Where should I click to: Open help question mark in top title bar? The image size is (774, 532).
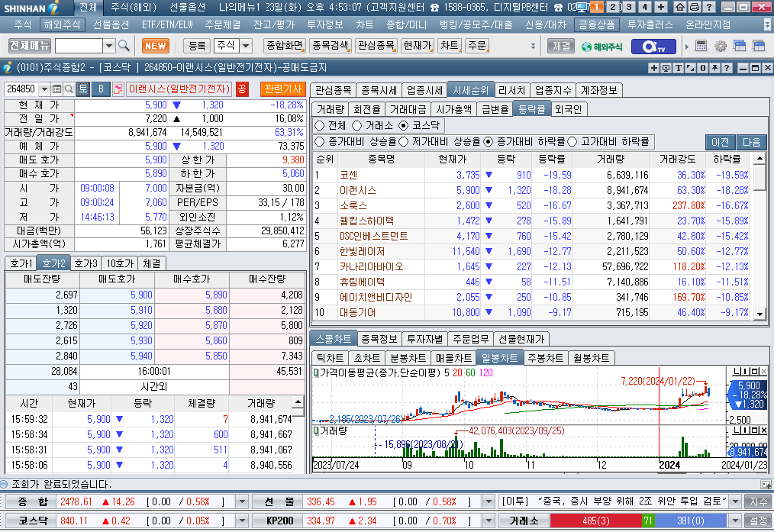pos(709,7)
